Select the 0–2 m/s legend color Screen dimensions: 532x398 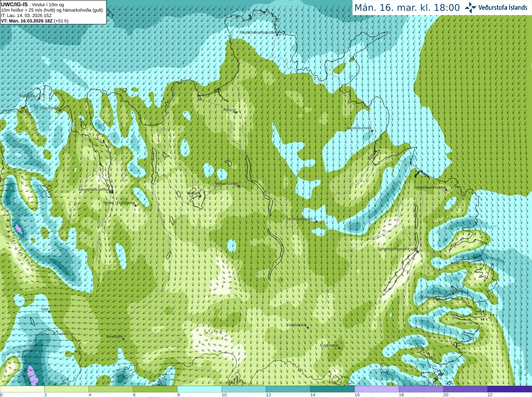pos(22,389)
